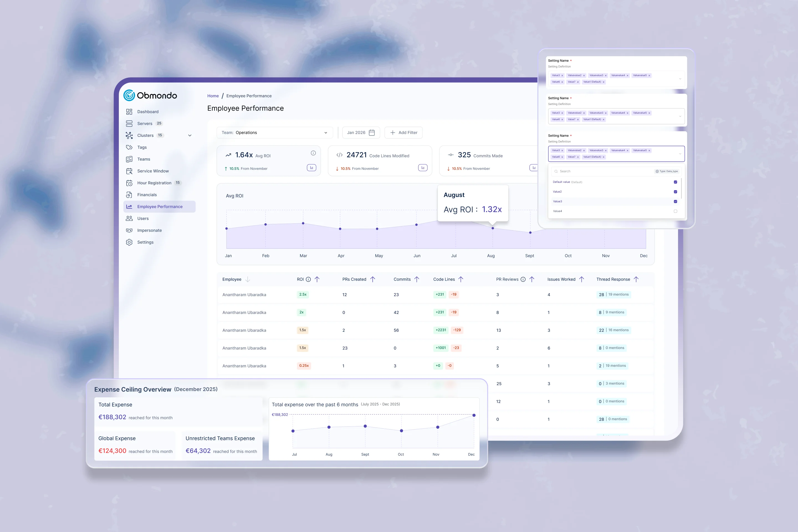Click the August data point on Avg ROI chart
The height and width of the screenshot is (532, 798).
pos(493,228)
